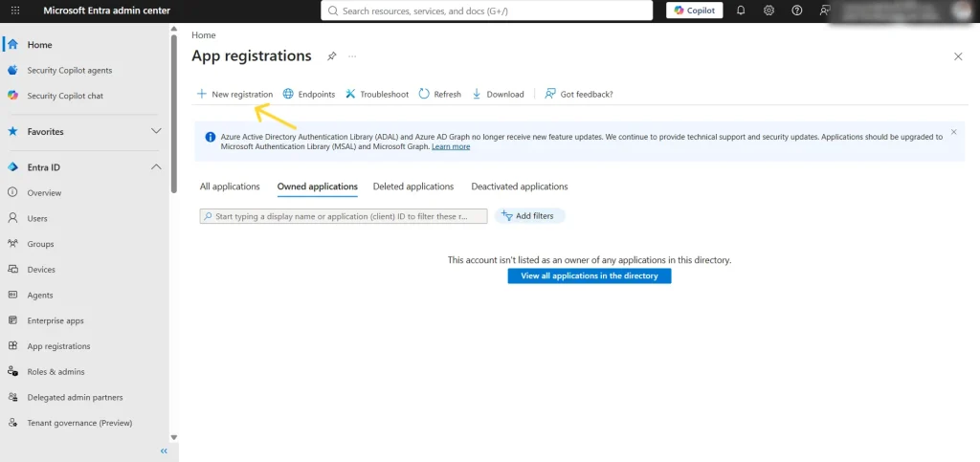Click the sidebar scrollbar thumb
This screenshot has width=980, height=462.
tap(174, 114)
